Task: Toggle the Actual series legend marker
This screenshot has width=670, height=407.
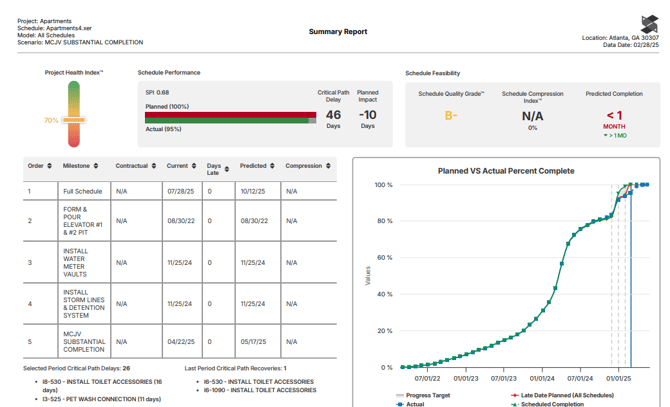Action: click(400, 404)
